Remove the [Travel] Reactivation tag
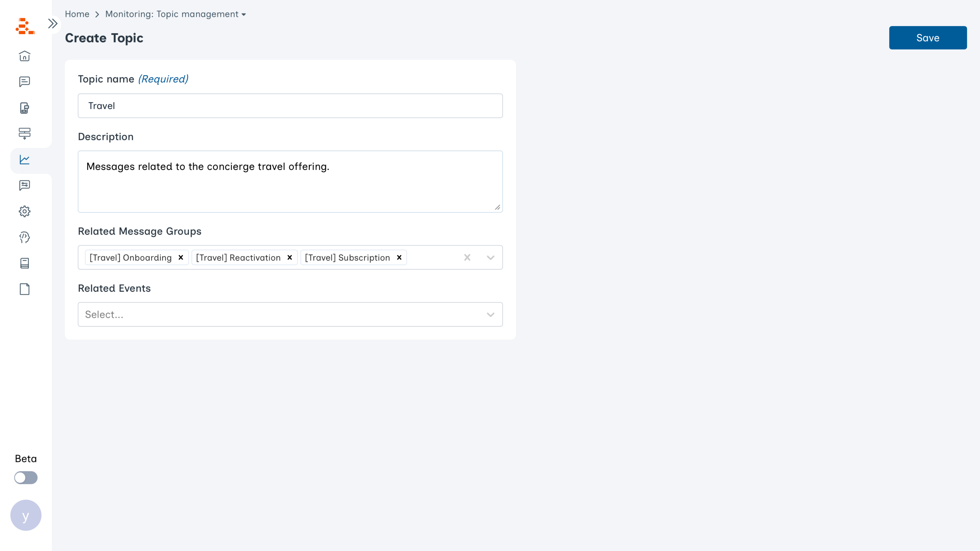Image resolution: width=980 pixels, height=551 pixels. 290,257
